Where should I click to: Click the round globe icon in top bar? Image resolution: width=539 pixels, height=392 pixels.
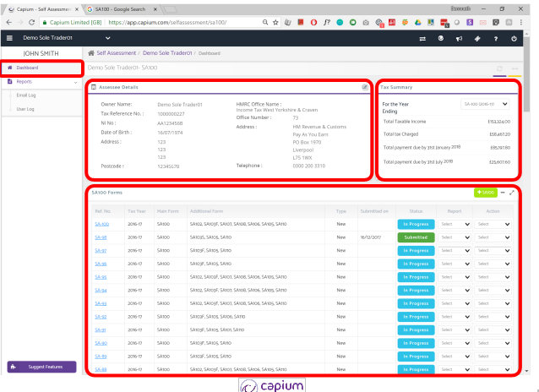441,39
